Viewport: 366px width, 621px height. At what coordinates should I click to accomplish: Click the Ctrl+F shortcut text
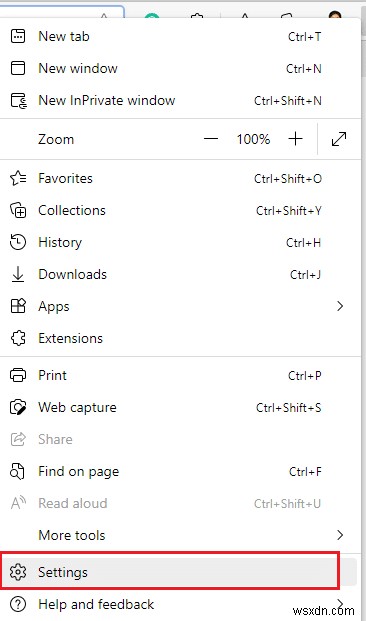[305, 471]
